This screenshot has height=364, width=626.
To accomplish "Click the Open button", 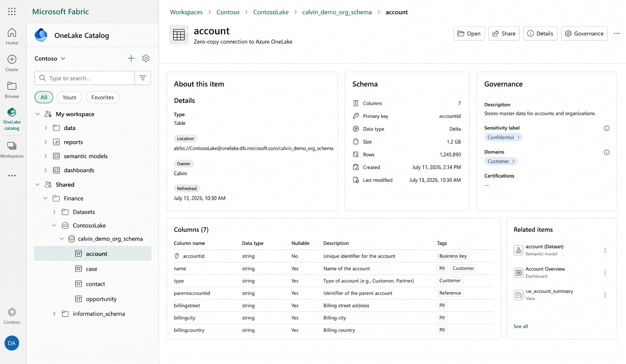I will (469, 33).
